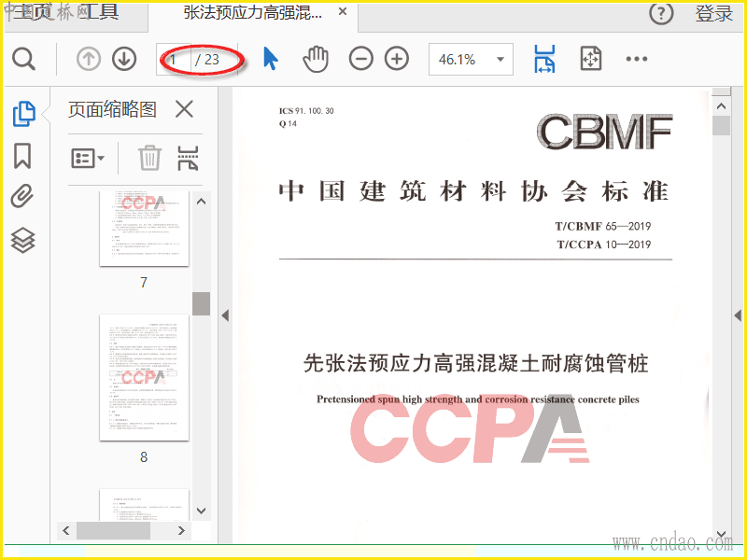Click the English title Pretensioned spun high strength

[x=478, y=399]
